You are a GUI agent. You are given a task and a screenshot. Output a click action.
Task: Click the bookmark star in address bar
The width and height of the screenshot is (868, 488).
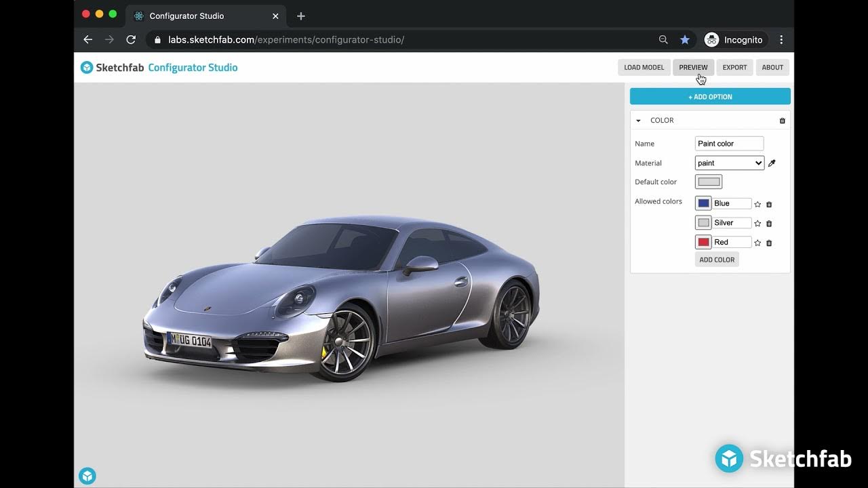[685, 39]
